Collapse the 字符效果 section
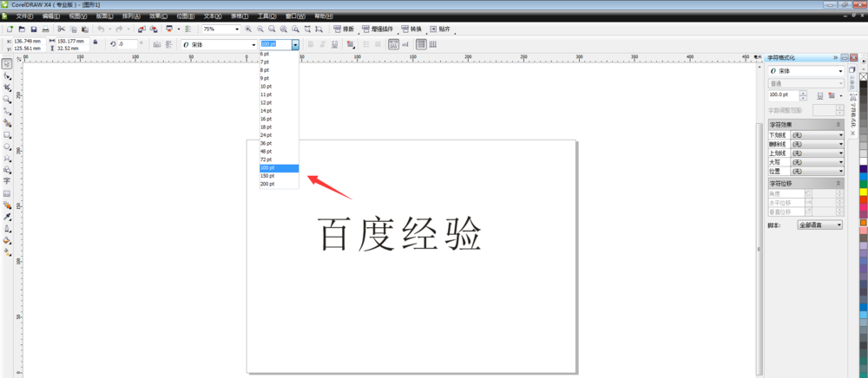The height and width of the screenshot is (378, 868). (838, 124)
